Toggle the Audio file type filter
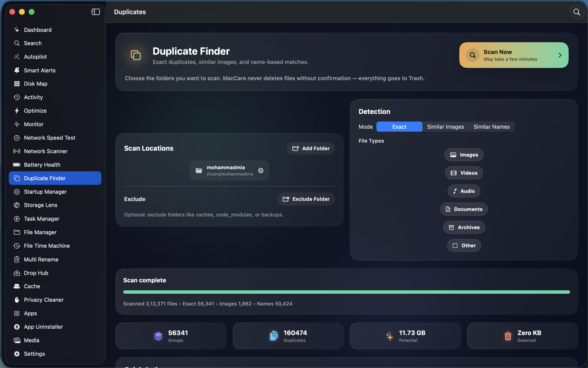 click(x=464, y=191)
